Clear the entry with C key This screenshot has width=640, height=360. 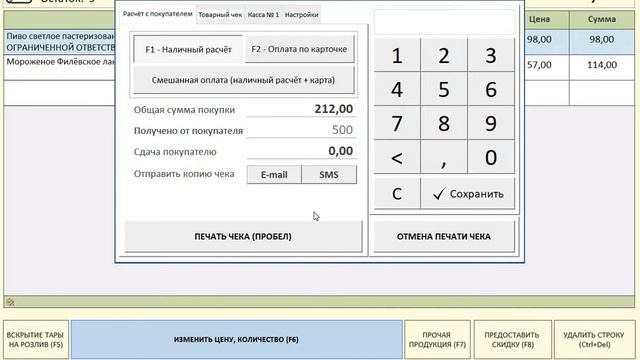pyautogui.click(x=397, y=194)
